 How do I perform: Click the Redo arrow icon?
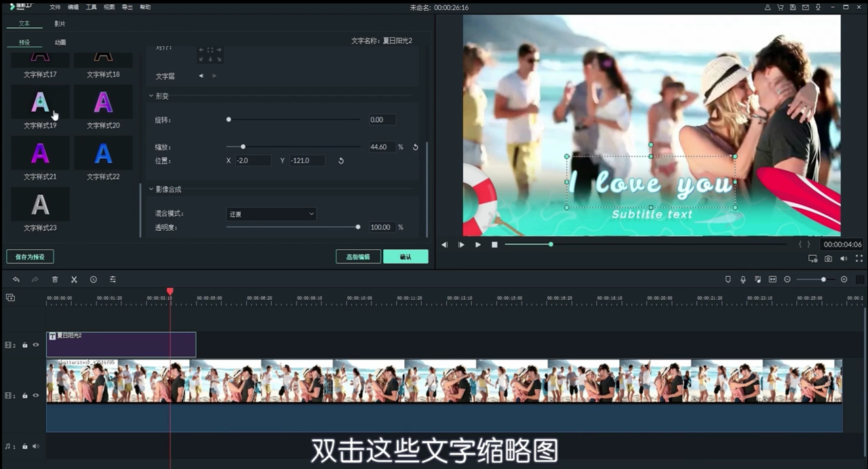pos(35,279)
